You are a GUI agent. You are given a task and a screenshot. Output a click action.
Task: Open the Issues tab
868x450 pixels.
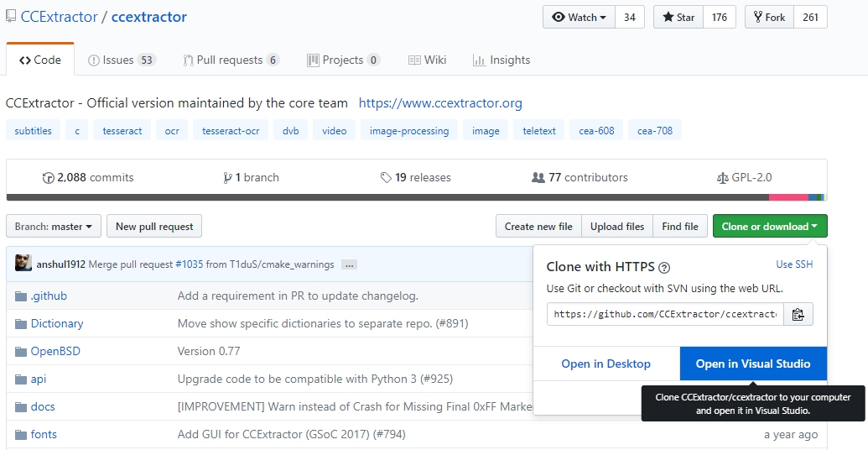tap(122, 60)
